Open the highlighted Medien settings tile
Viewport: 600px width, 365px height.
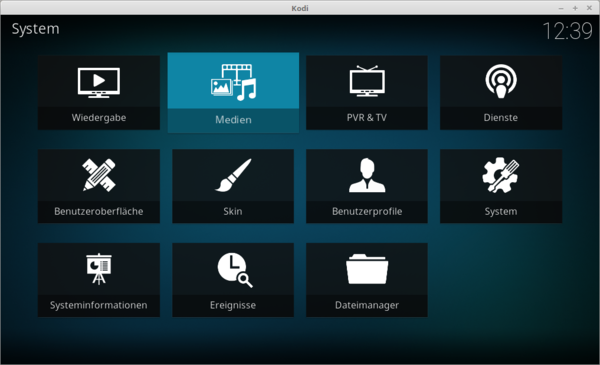coord(233,93)
